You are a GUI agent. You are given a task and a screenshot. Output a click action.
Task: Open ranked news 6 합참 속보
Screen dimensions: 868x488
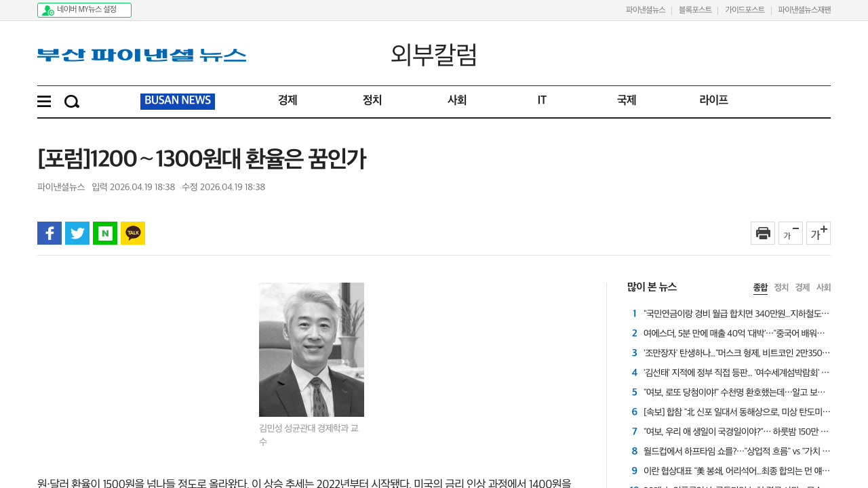click(736, 412)
